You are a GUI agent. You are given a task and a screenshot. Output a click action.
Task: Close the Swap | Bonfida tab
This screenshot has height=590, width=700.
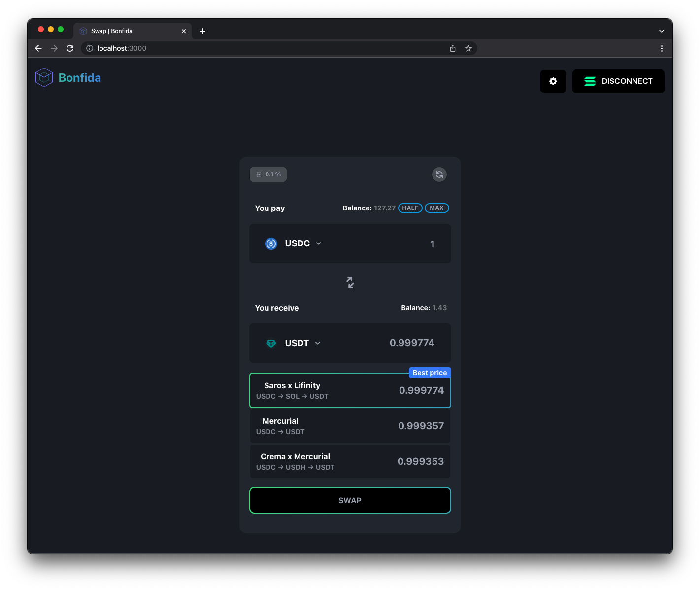tap(184, 31)
